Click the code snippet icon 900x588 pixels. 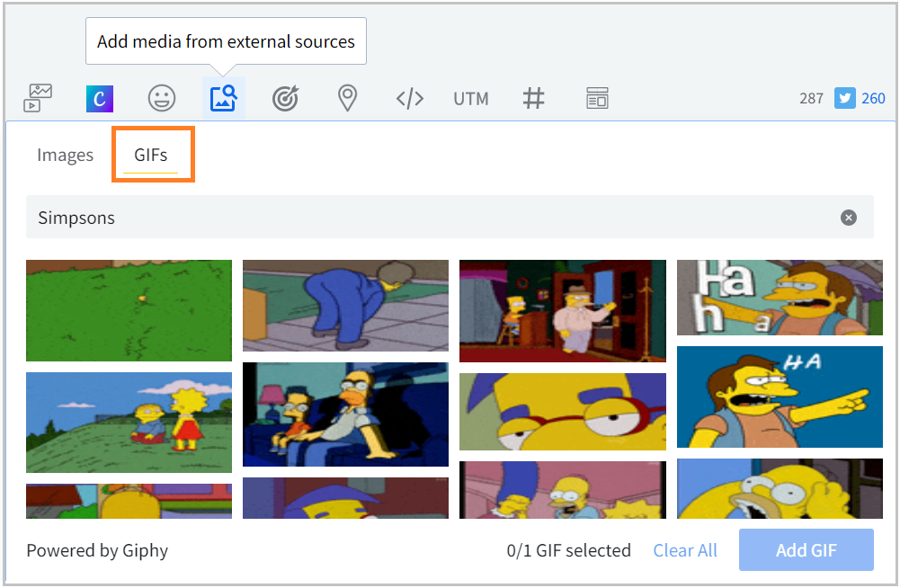tap(409, 98)
